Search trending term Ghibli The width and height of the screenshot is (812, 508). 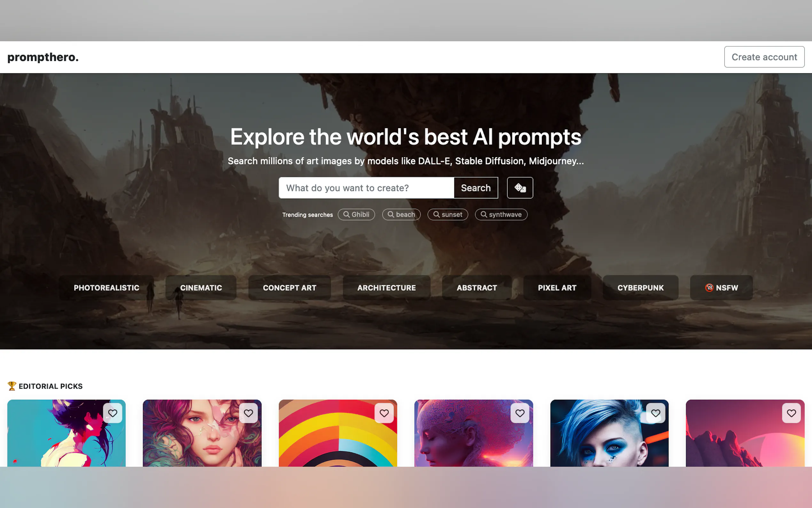coord(356,214)
